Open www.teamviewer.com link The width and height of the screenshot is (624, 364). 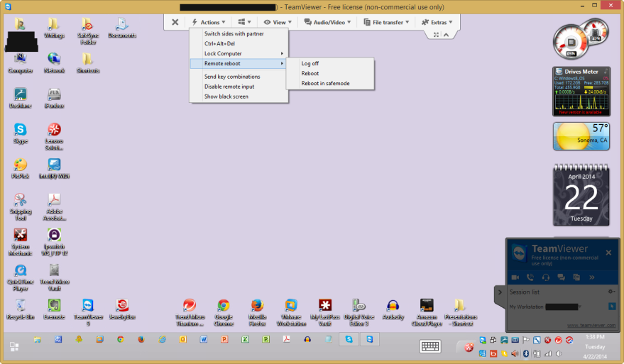[x=590, y=326]
